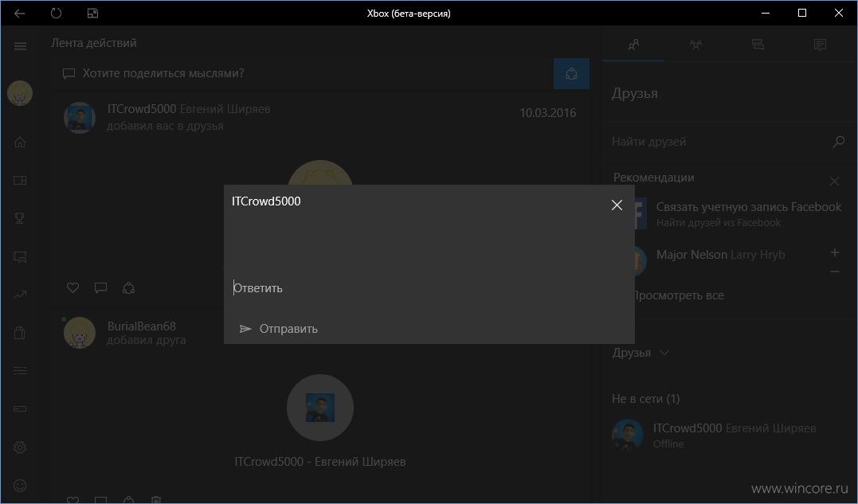Screen dimensions: 858x504
Task: Refresh the Xbox app from the title bar
Action: tap(56, 13)
